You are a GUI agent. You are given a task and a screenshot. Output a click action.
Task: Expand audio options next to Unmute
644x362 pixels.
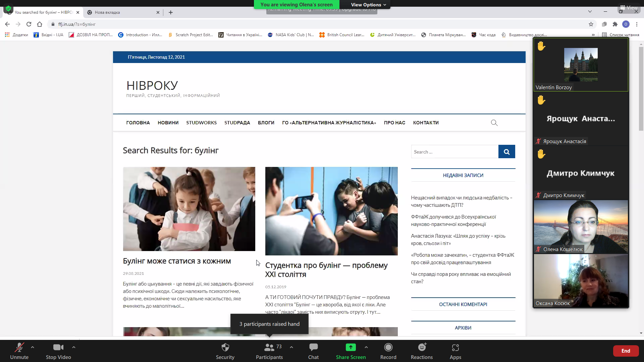(32, 347)
